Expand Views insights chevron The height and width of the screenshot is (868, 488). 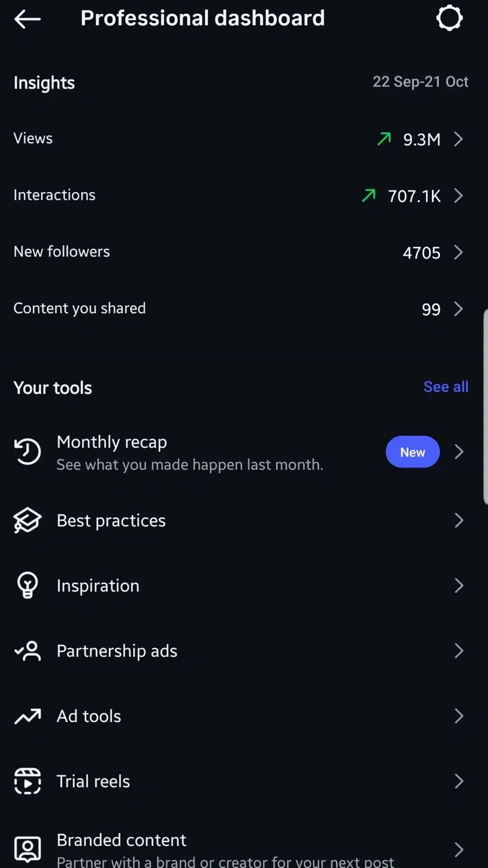click(458, 139)
